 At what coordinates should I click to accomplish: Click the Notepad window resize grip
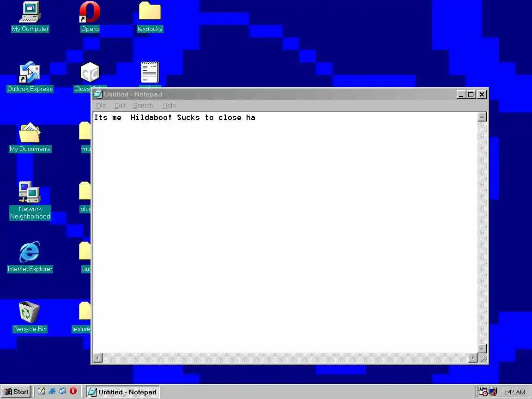(483, 358)
